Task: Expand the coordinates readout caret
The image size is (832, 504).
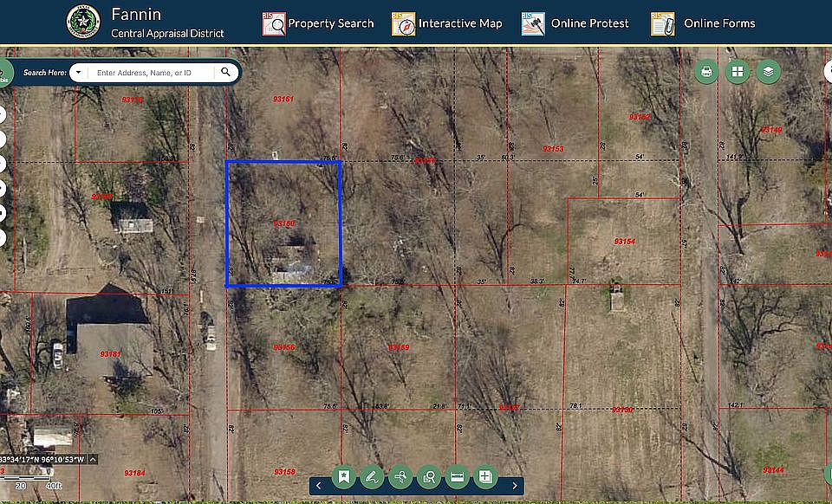Action: (x=93, y=460)
